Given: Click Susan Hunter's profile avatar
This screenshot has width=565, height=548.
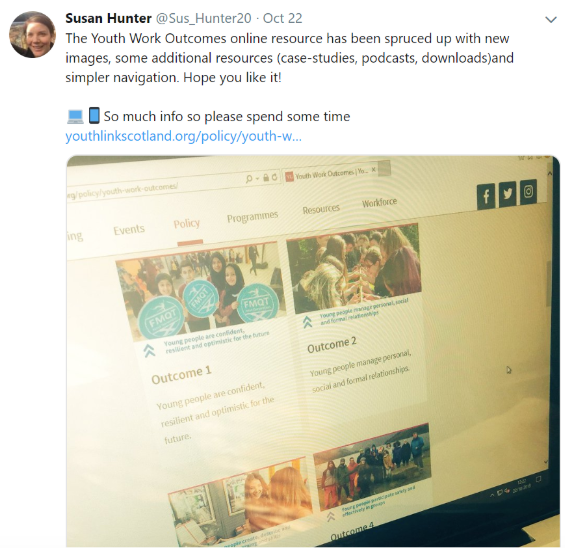Looking at the screenshot, I should [x=32, y=34].
